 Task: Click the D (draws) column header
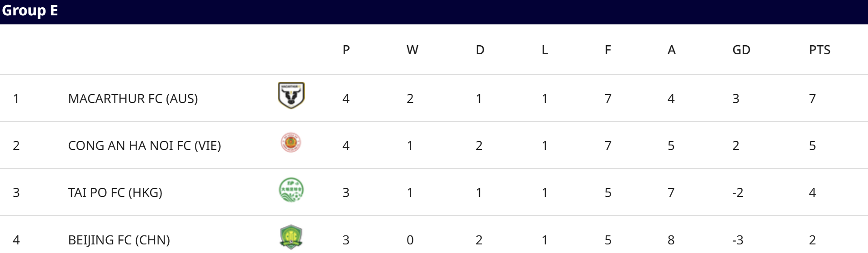(x=480, y=50)
